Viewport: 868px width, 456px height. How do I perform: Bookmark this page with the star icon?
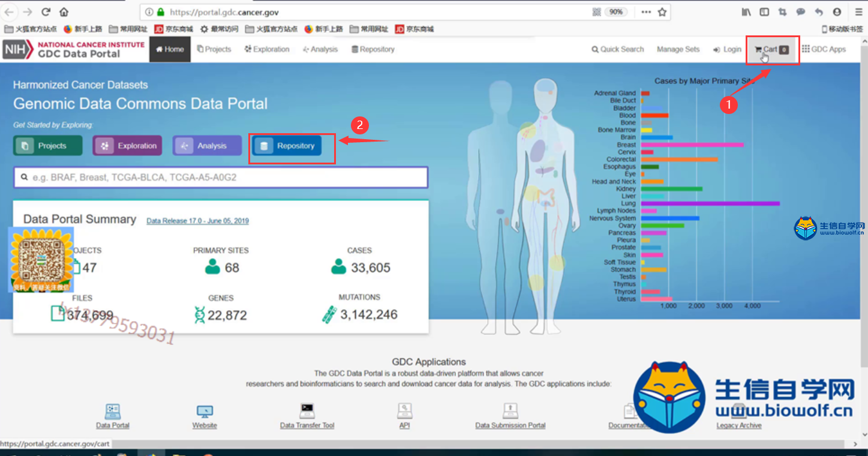662,12
